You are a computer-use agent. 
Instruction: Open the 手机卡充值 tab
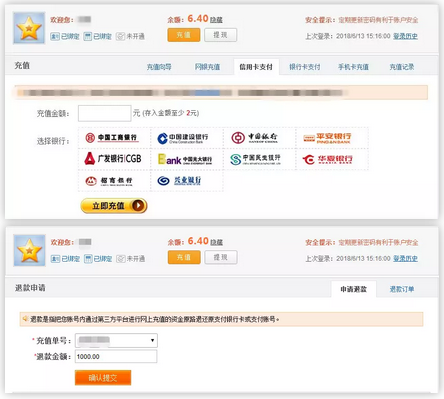(x=353, y=67)
